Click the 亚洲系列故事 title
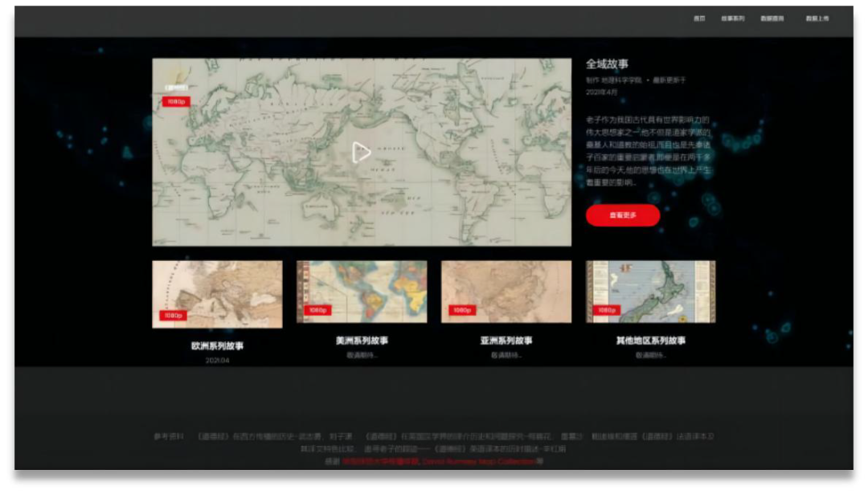 coord(506,341)
